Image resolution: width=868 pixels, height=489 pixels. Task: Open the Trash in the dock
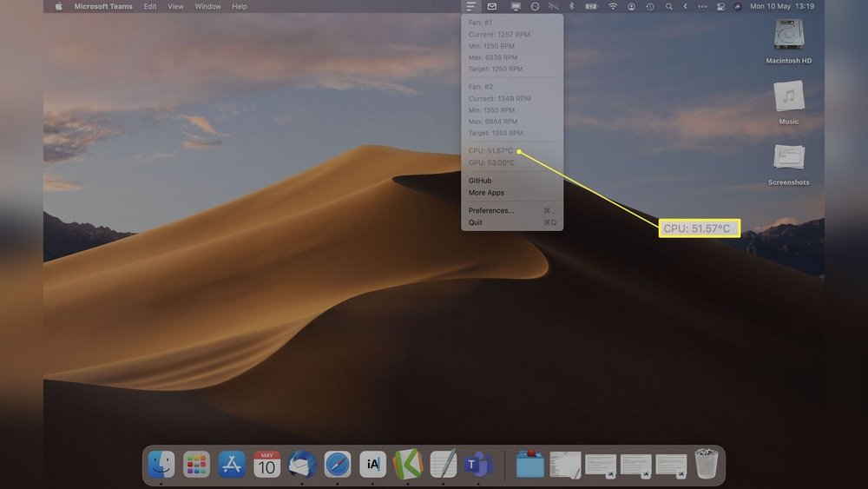(x=707, y=463)
